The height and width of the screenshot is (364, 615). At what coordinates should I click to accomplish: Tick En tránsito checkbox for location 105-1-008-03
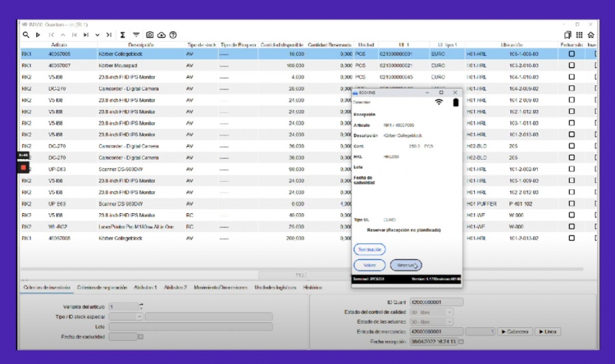(x=571, y=54)
